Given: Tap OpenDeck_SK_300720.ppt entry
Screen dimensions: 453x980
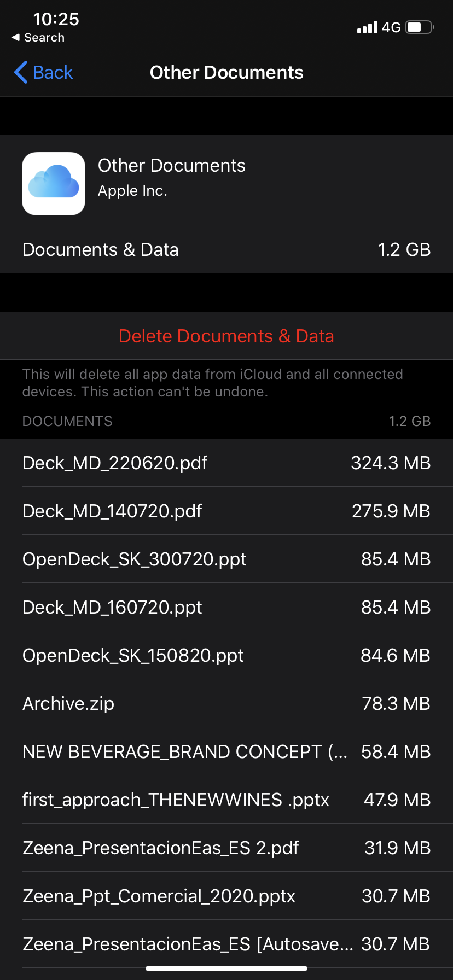Looking at the screenshot, I should [x=226, y=559].
